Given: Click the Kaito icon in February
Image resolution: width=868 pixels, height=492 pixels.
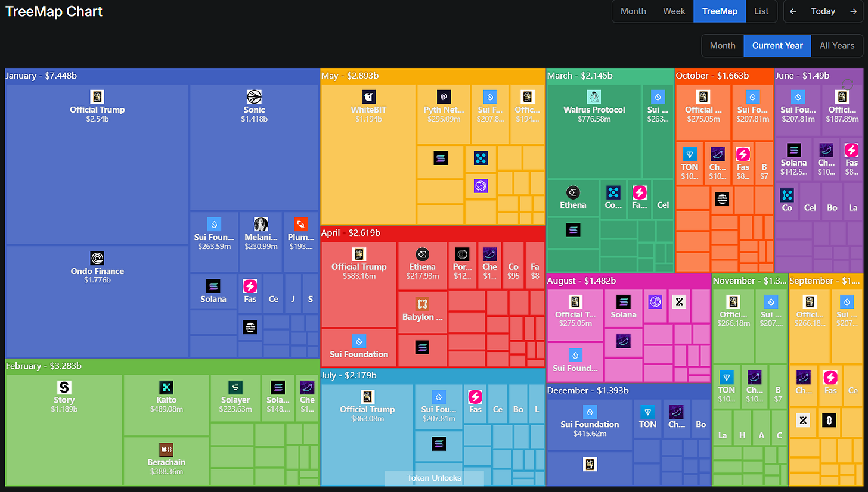Looking at the screenshot, I should (166, 387).
